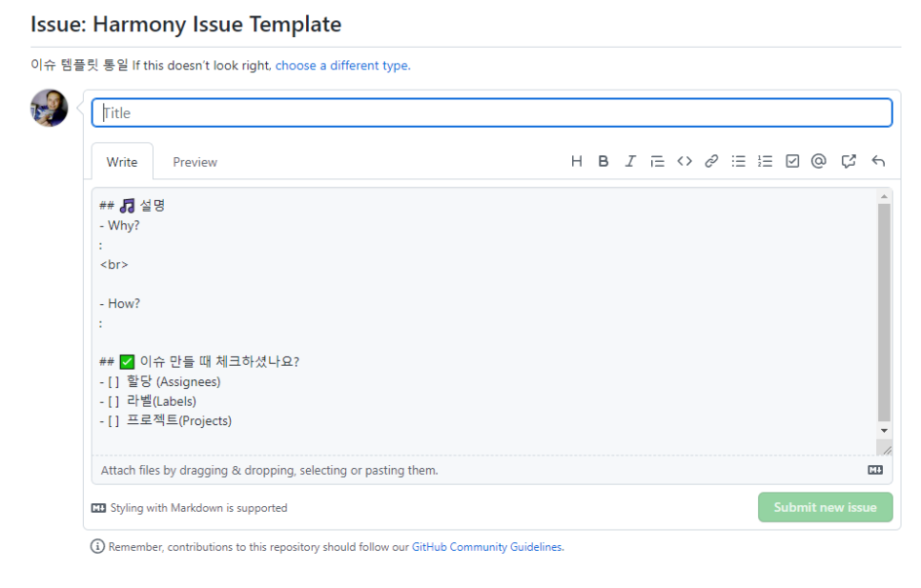Click the text area vertical scrollbar thumb
921x588 pixels.
pyautogui.click(x=884, y=313)
